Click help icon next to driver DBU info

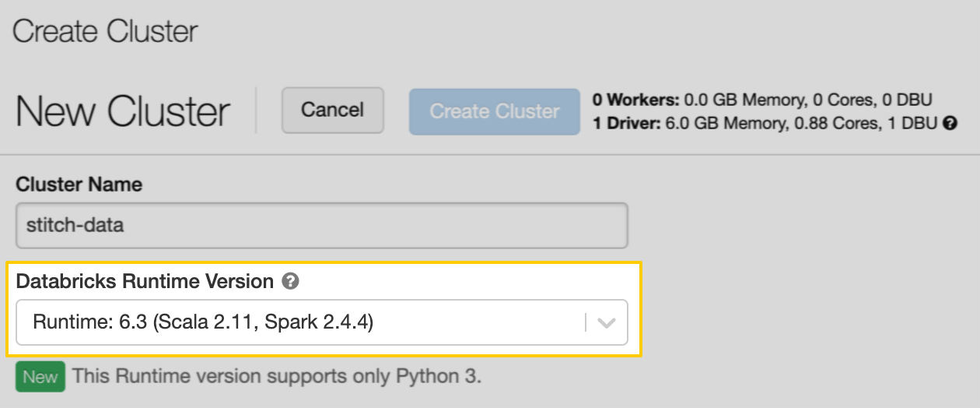950,123
